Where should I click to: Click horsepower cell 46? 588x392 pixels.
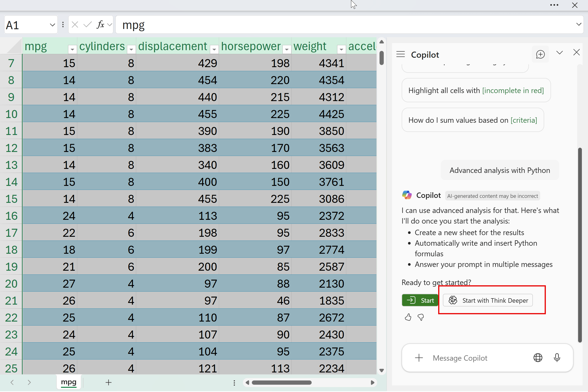point(255,301)
